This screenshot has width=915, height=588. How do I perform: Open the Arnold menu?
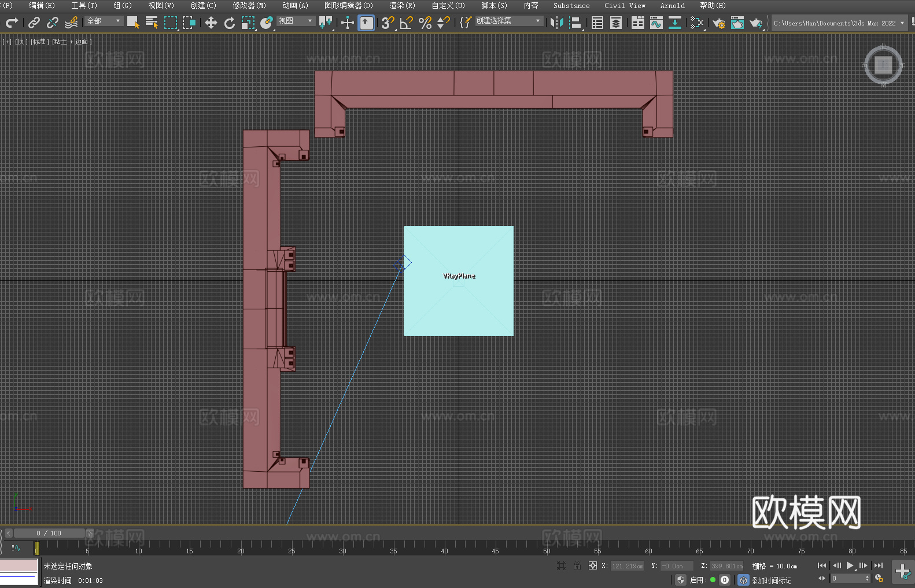click(672, 5)
